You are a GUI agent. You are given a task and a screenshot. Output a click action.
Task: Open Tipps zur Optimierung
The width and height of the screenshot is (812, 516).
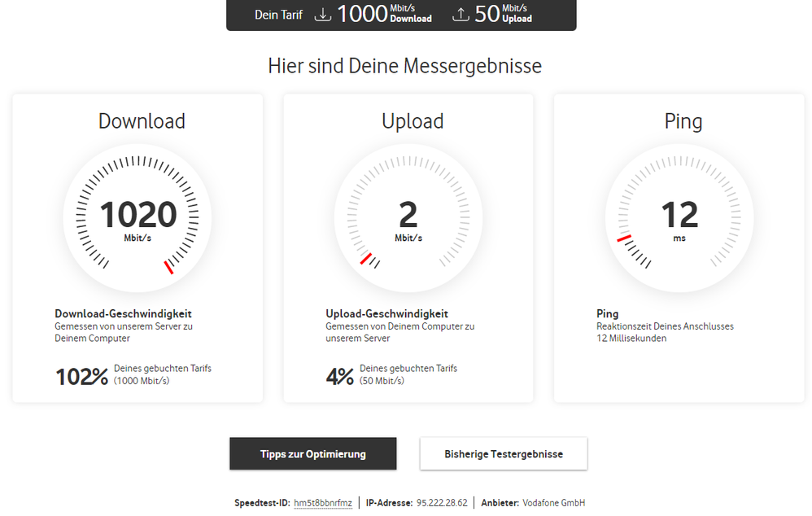click(x=312, y=453)
